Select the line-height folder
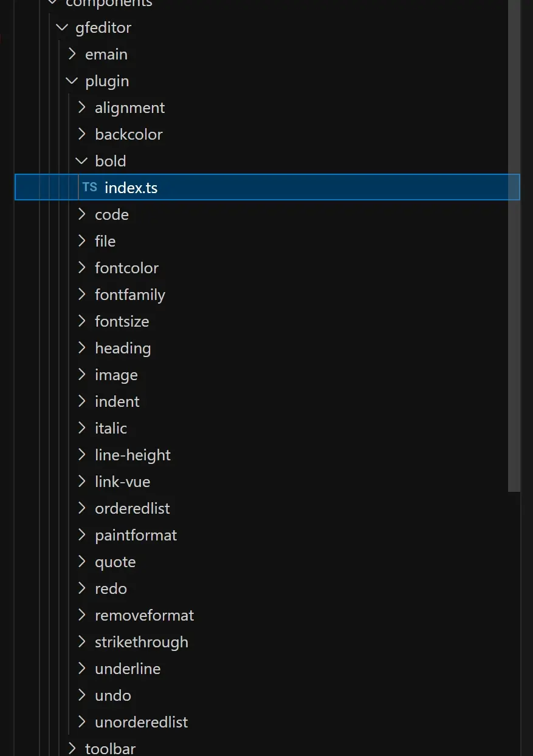 click(132, 455)
